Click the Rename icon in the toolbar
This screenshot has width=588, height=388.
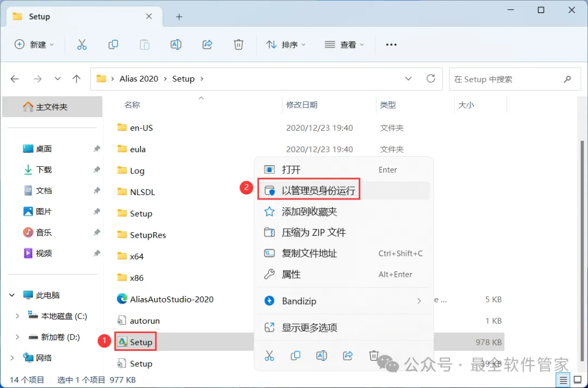tap(176, 45)
